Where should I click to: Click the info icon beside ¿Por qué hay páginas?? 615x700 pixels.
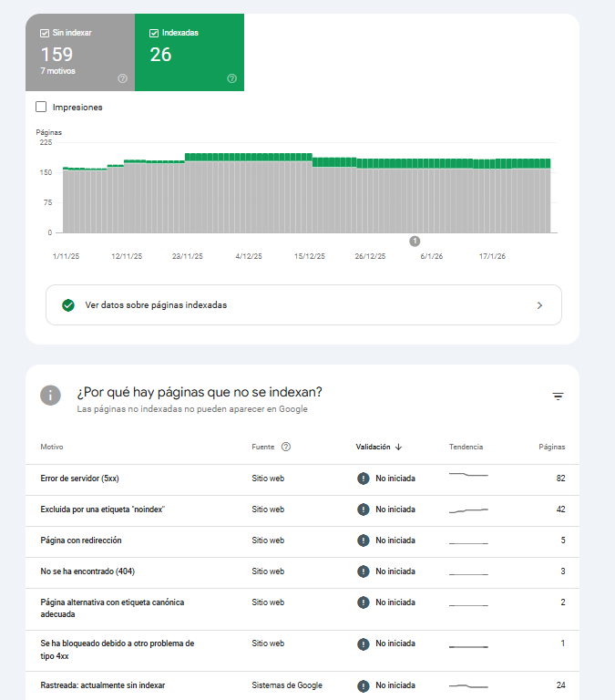click(51, 396)
